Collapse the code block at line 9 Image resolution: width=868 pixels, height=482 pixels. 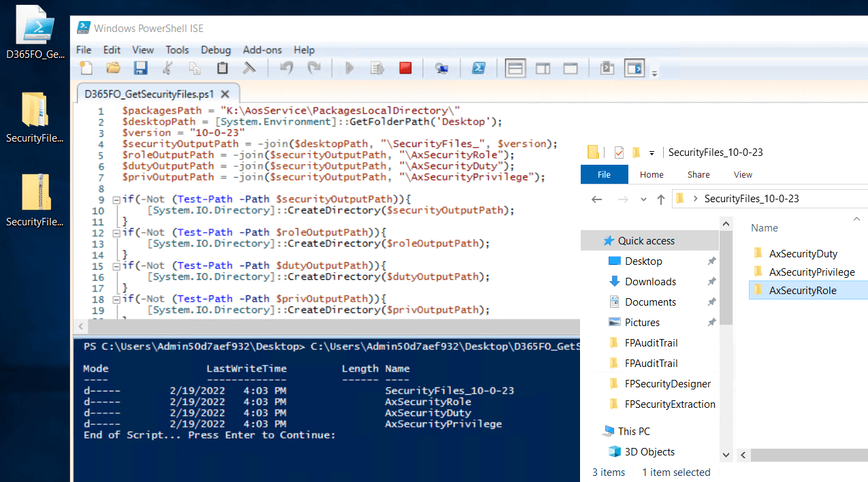(x=117, y=200)
